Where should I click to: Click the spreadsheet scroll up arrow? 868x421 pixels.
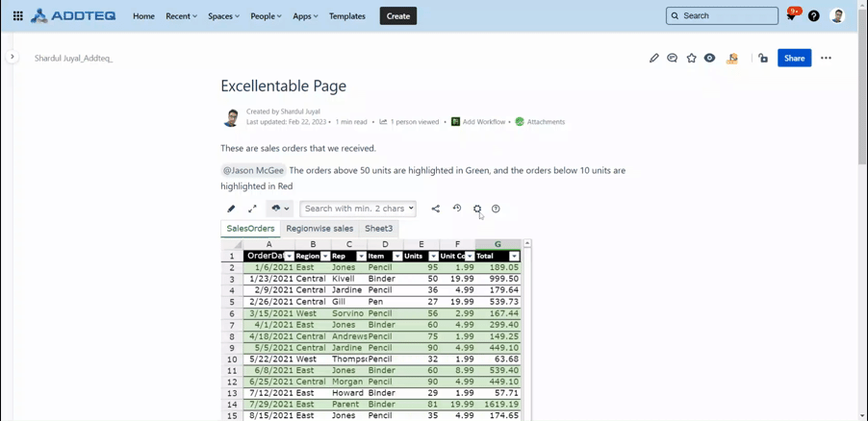pos(527,243)
